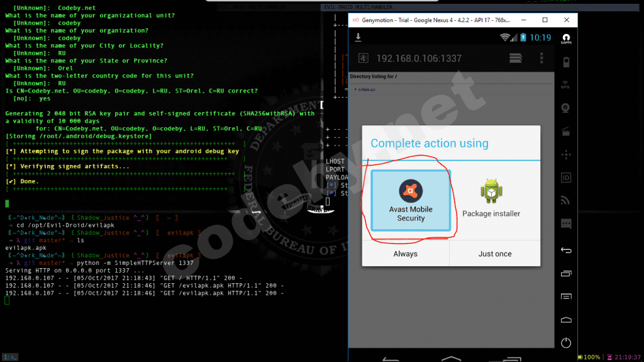
Task: Tap the Just once button
Action: click(x=495, y=254)
